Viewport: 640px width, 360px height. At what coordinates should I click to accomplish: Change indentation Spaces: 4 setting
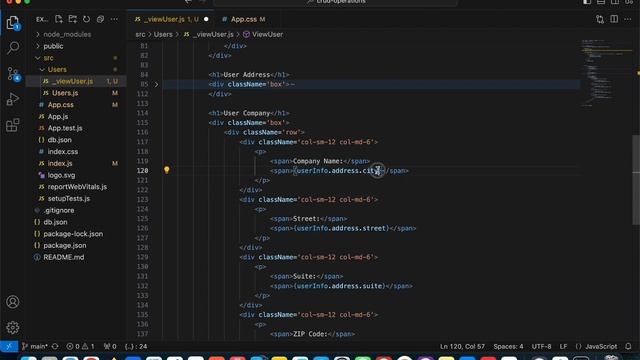(x=508, y=347)
